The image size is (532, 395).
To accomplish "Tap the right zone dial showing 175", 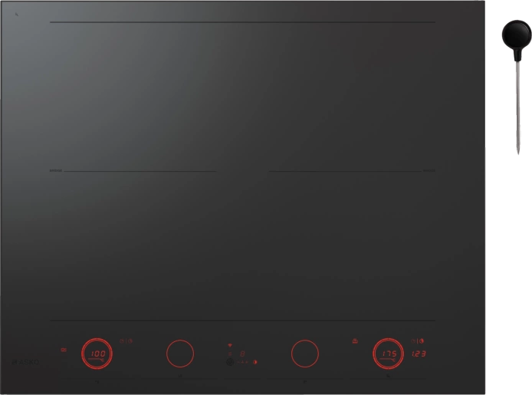I will 388,354.
